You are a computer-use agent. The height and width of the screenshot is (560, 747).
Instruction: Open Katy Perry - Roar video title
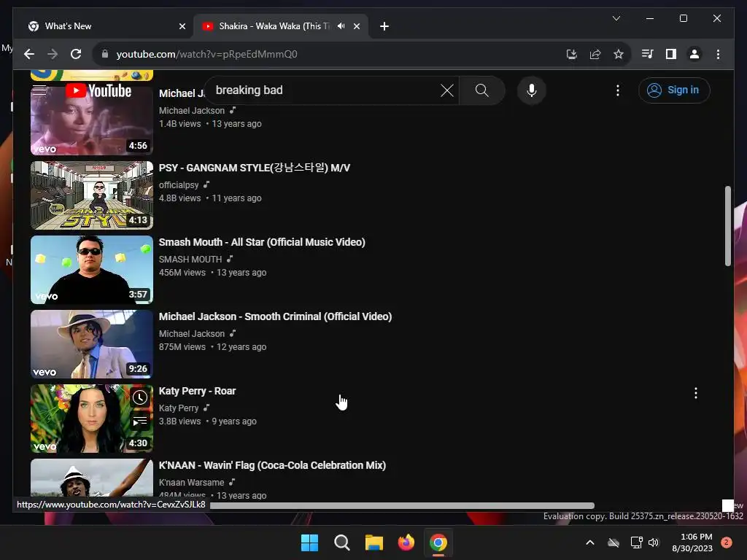[x=197, y=391]
